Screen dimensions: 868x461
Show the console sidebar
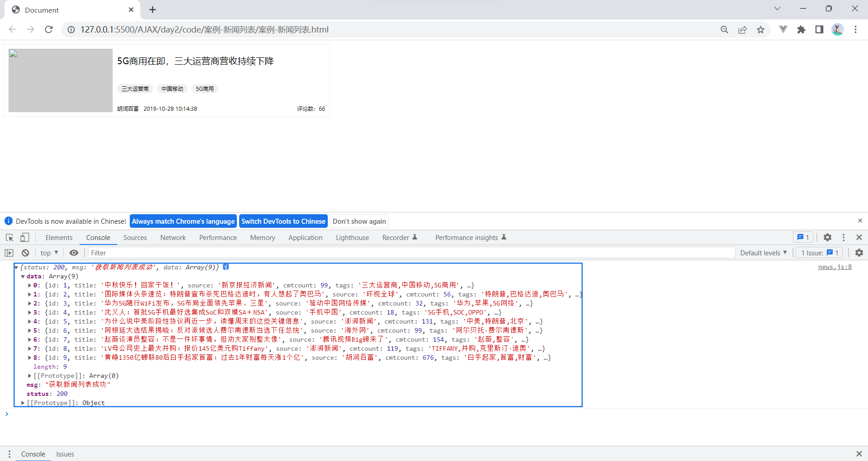[9, 253]
